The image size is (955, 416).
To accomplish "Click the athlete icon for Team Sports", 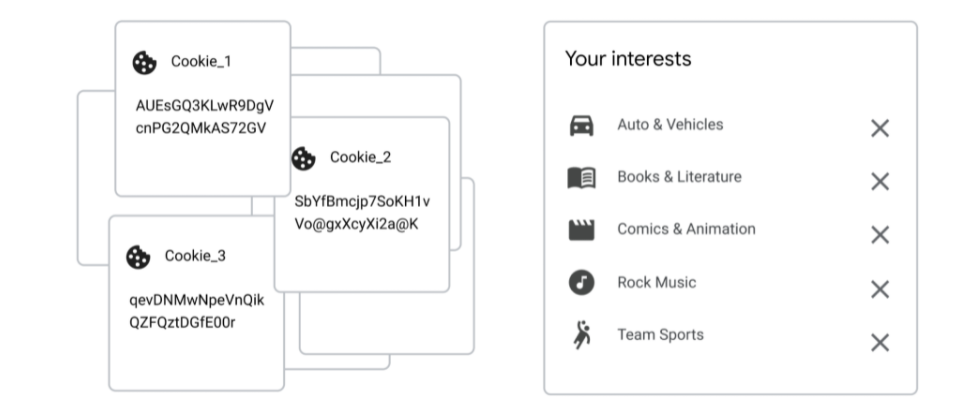I will 581,336.
